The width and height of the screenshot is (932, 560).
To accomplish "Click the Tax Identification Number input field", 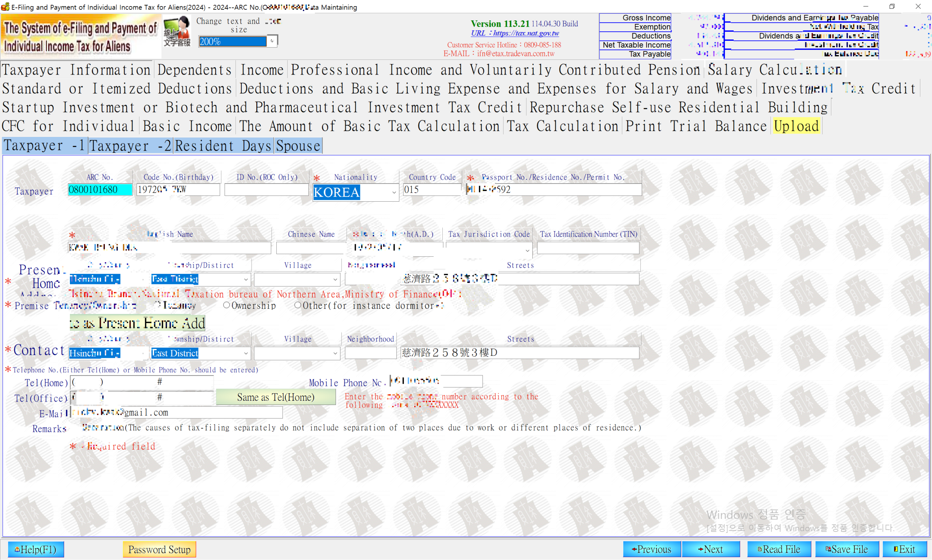I will [588, 248].
